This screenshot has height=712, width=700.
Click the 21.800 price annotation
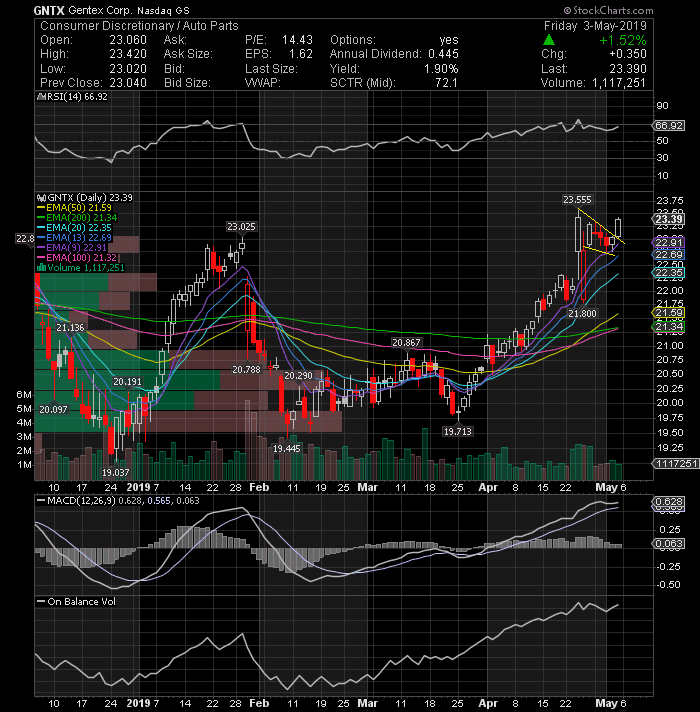(582, 313)
